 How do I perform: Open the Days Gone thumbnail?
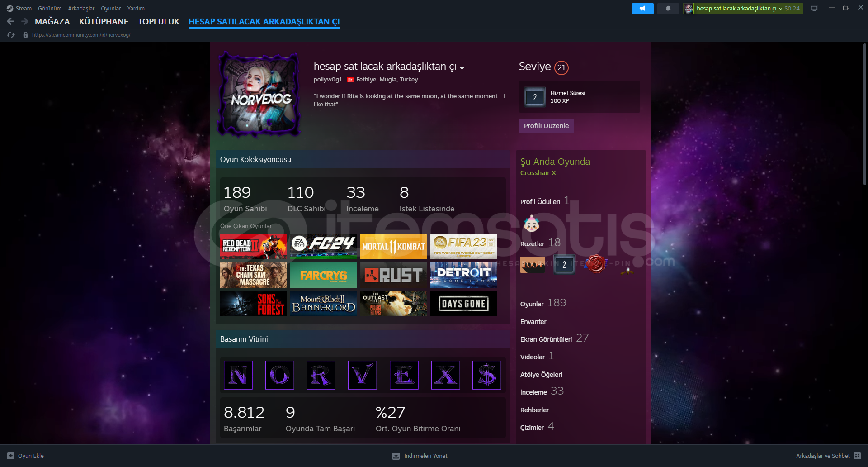464,304
